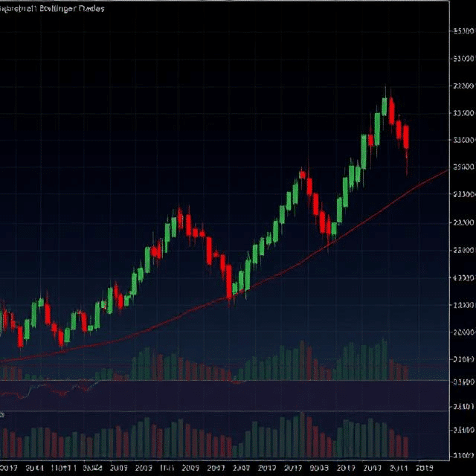The image size is (476, 476).
Task: Click the Bollinger chart title label
Action: tap(52, 9)
